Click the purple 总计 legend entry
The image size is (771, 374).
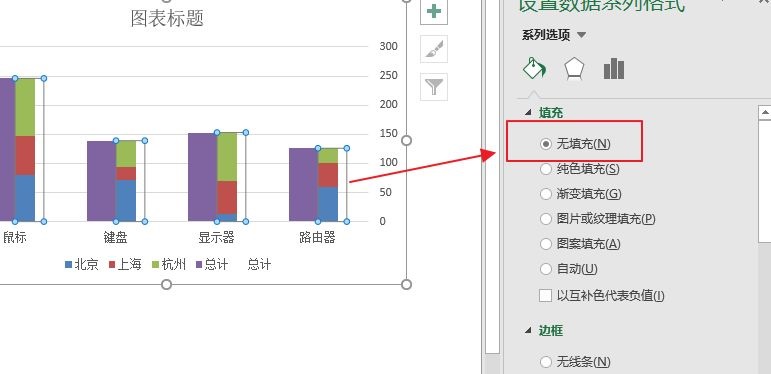[x=212, y=265]
